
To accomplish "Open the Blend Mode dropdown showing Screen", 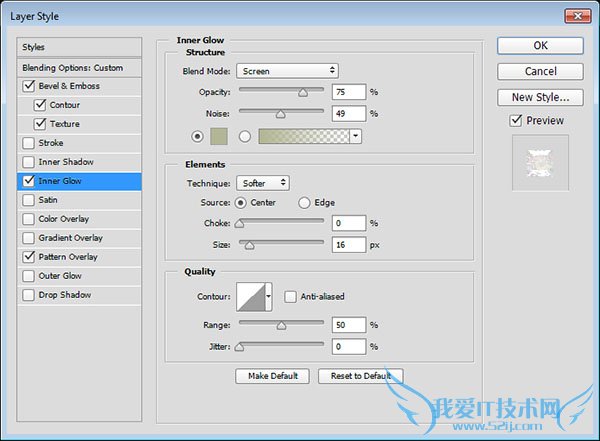I will (x=287, y=71).
